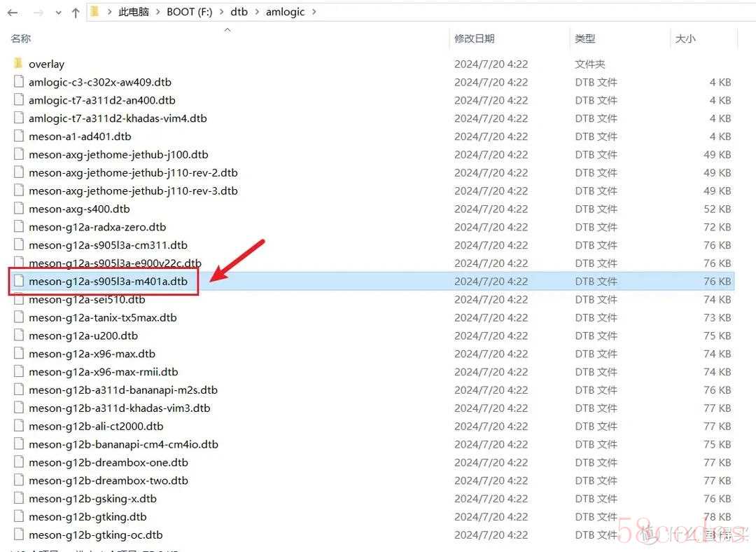Click file icon of meson-g12a-s905l3a-m401a.dtb
This screenshot has height=552, width=756.
point(18,281)
